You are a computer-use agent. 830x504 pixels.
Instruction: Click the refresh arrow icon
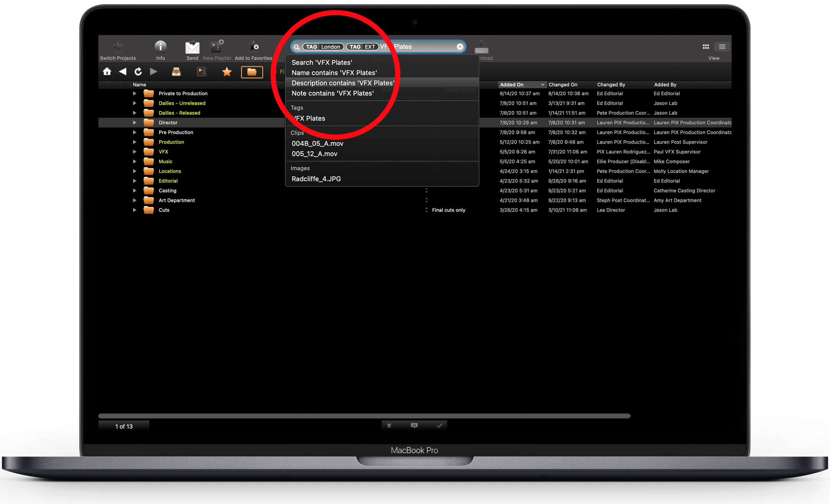[138, 72]
